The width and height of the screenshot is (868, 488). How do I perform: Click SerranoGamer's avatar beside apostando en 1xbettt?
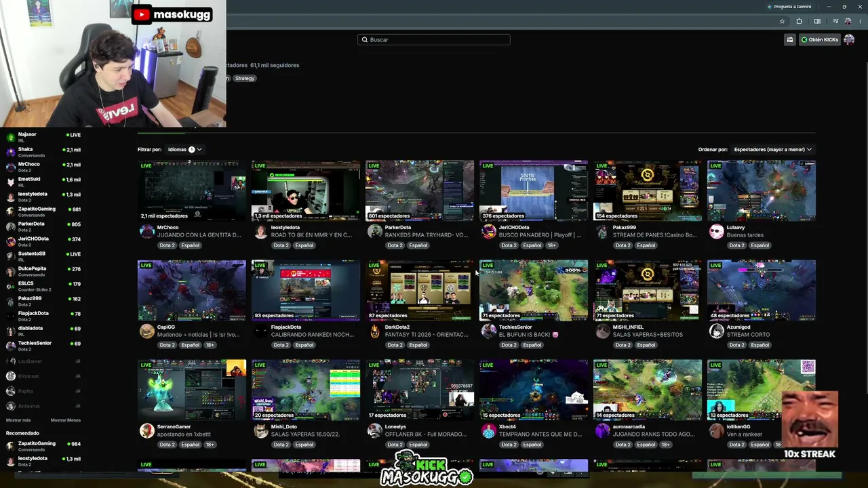pyautogui.click(x=147, y=431)
